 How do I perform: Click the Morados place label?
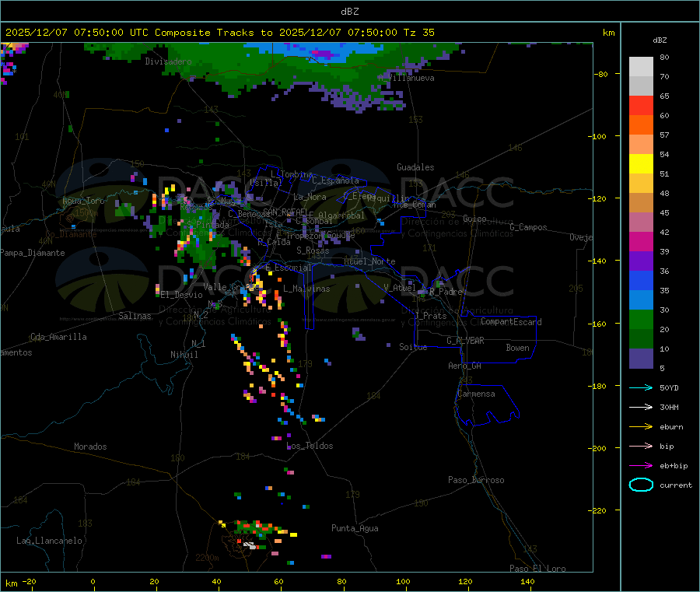tap(90, 447)
